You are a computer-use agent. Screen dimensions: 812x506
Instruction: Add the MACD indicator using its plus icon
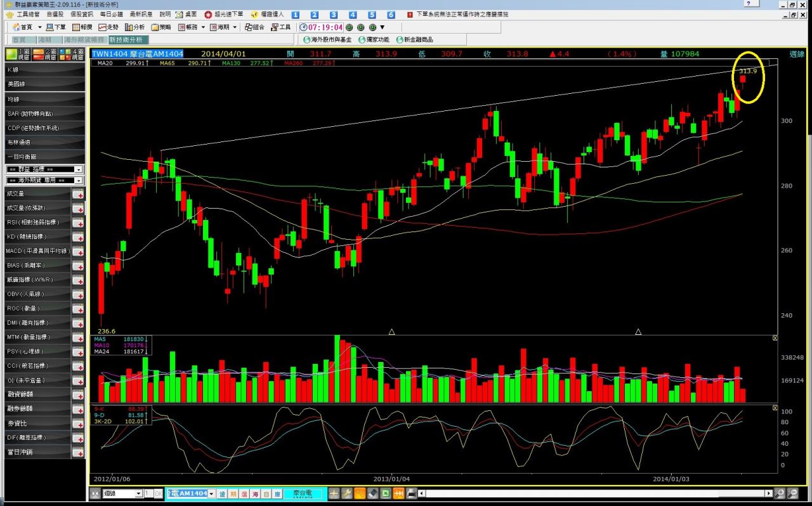point(78,251)
